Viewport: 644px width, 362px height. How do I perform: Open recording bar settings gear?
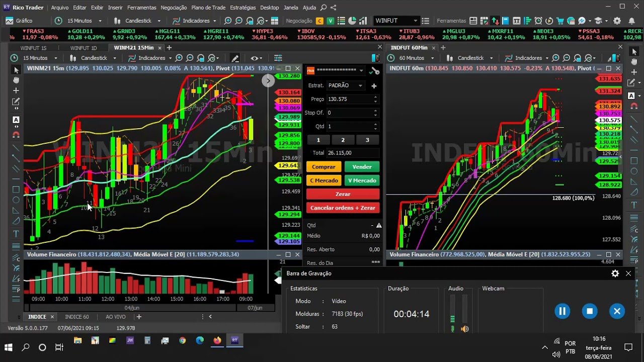click(x=615, y=274)
